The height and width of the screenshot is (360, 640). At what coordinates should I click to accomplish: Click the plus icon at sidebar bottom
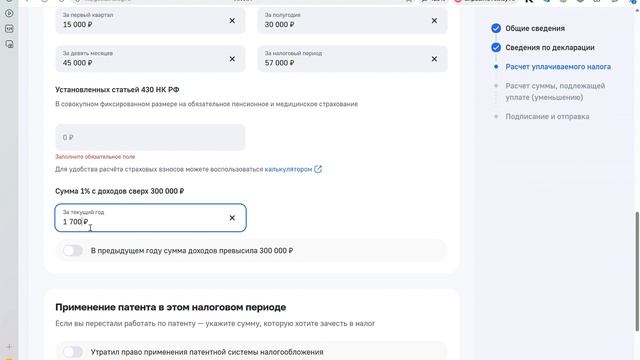tap(9, 347)
